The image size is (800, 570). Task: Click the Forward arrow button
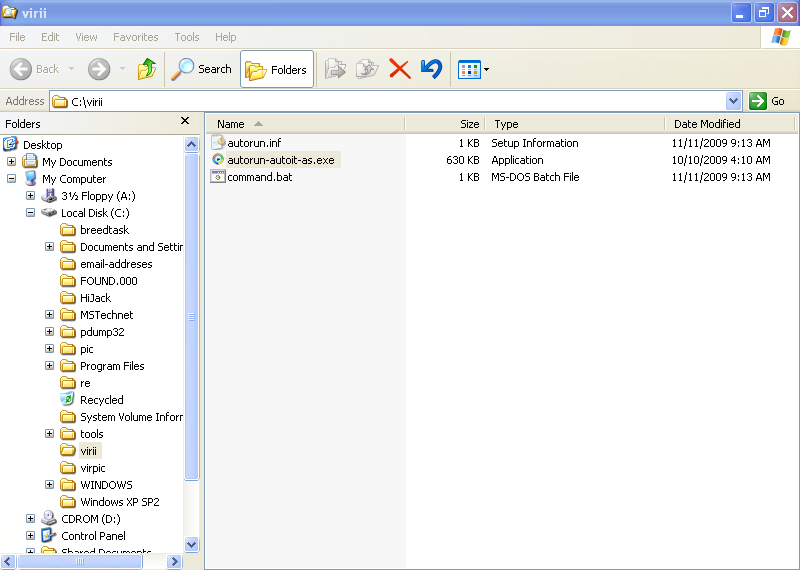pyautogui.click(x=99, y=69)
